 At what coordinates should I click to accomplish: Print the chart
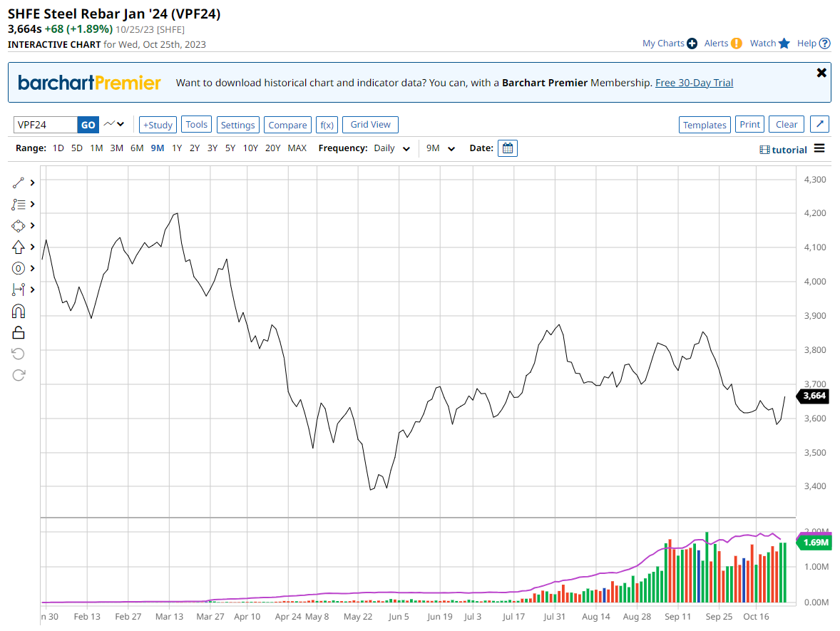749,124
